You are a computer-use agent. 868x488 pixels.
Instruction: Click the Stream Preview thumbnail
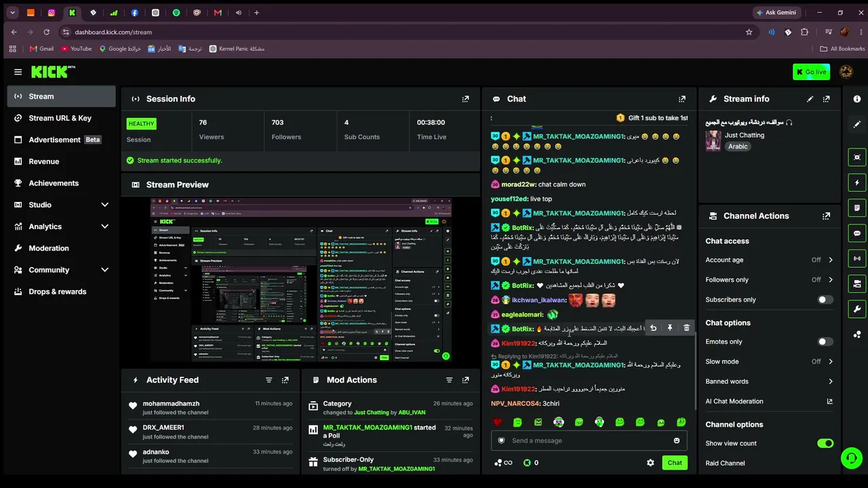pos(301,280)
